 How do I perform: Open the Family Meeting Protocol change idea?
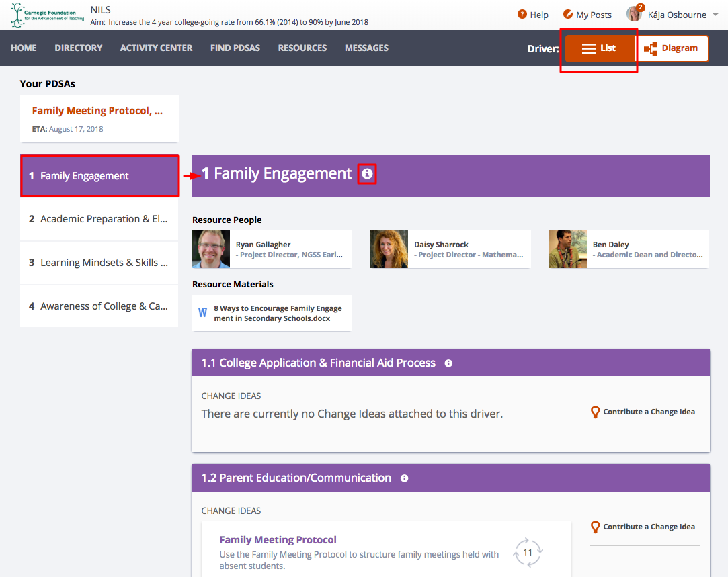pos(278,540)
